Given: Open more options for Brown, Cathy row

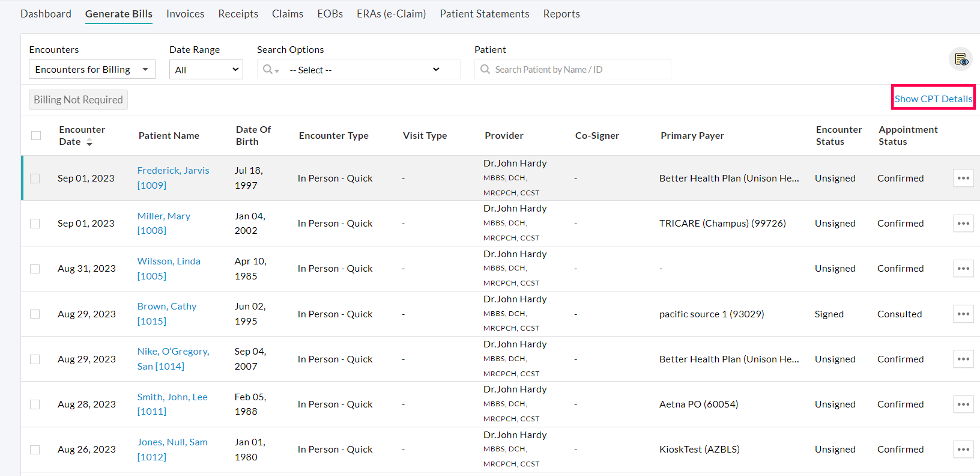Looking at the screenshot, I should (963, 314).
